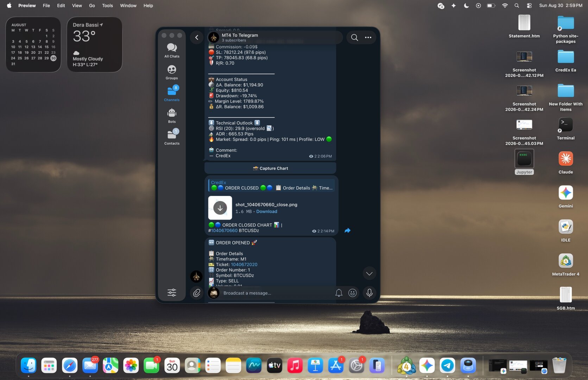Forward the order closed chart message

[347, 230]
